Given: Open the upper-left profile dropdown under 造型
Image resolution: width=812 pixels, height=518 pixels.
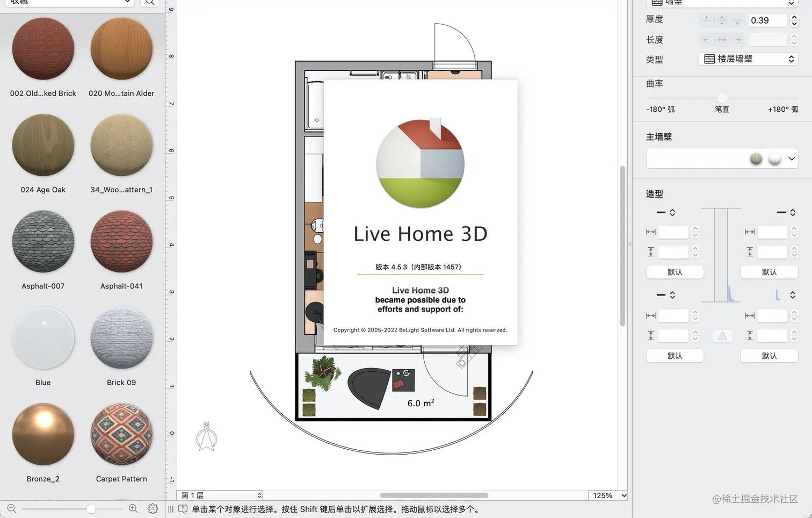Looking at the screenshot, I should [x=666, y=212].
